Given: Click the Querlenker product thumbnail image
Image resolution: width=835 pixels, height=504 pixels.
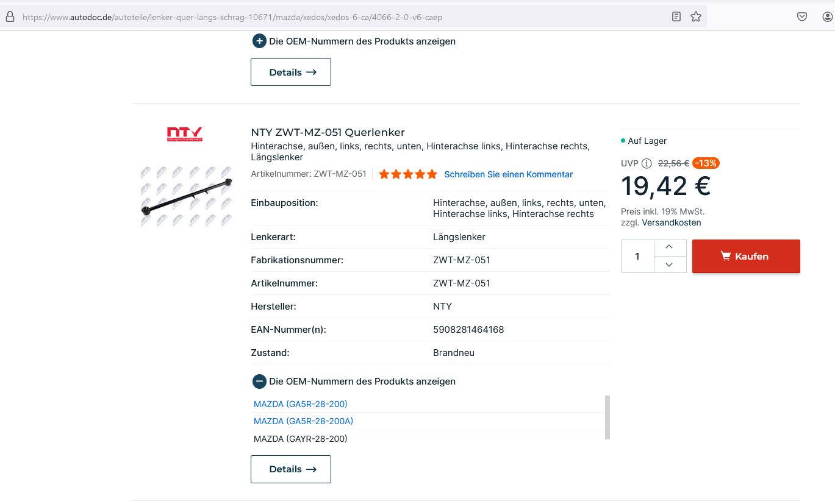Looking at the screenshot, I should pos(186,196).
